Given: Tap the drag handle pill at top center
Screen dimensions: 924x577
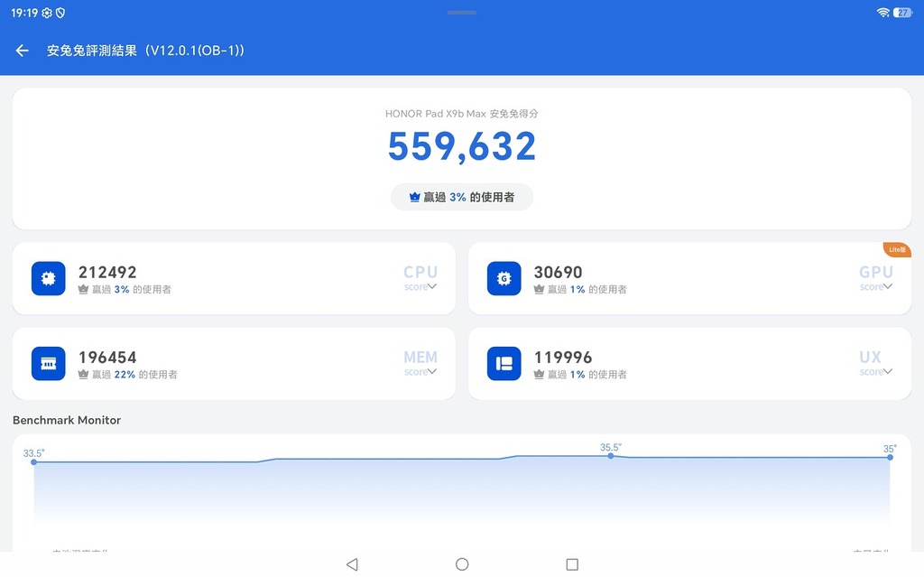Looking at the screenshot, I should (461, 13).
